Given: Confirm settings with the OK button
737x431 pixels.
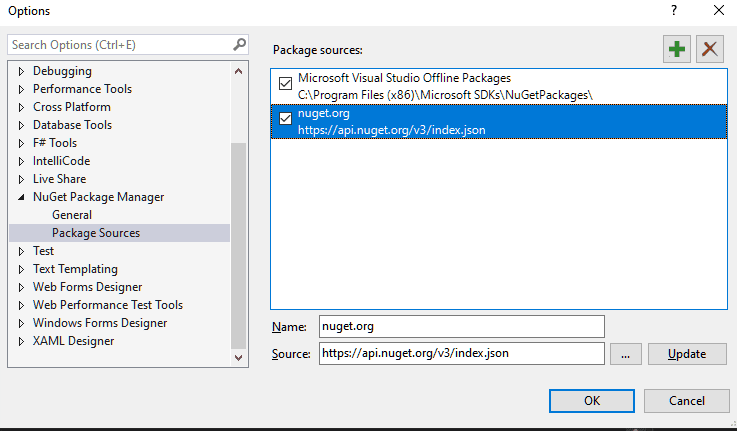Looking at the screenshot, I should 592,401.
